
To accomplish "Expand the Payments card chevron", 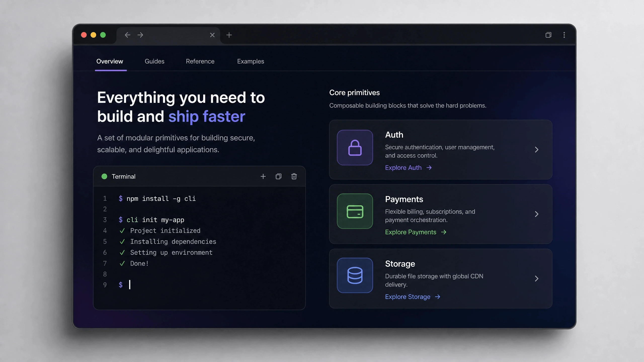I will [537, 214].
